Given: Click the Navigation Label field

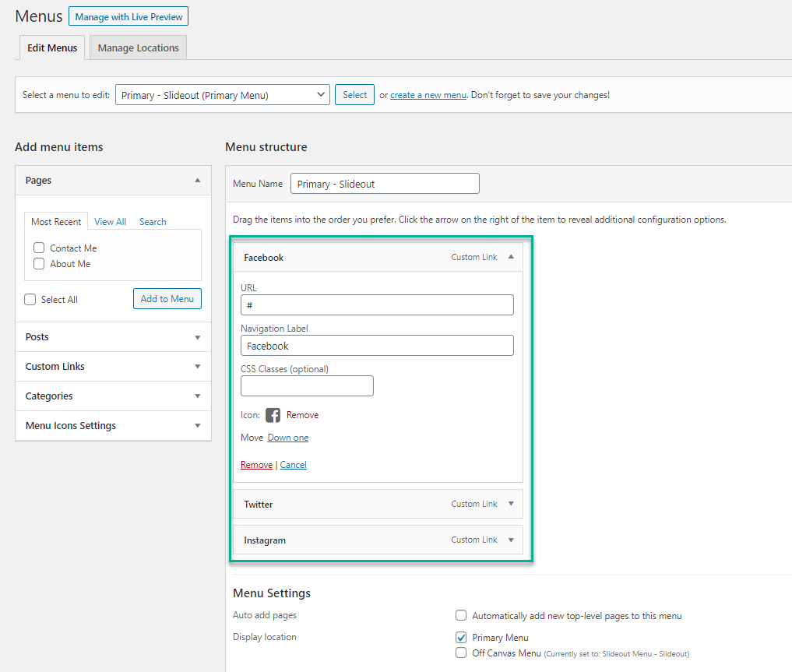Looking at the screenshot, I should [378, 346].
